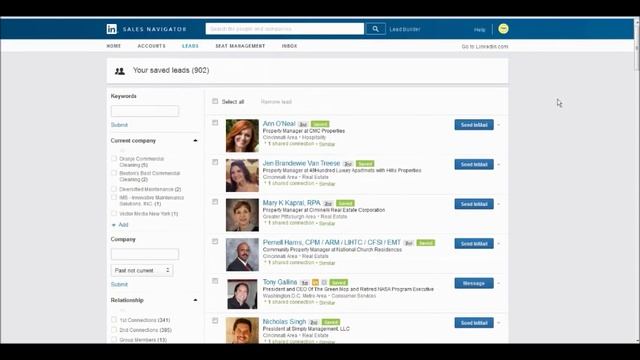Filter by Diversified Maintenance company
Screen dimensions: 640x360
pyautogui.click(x=114, y=189)
